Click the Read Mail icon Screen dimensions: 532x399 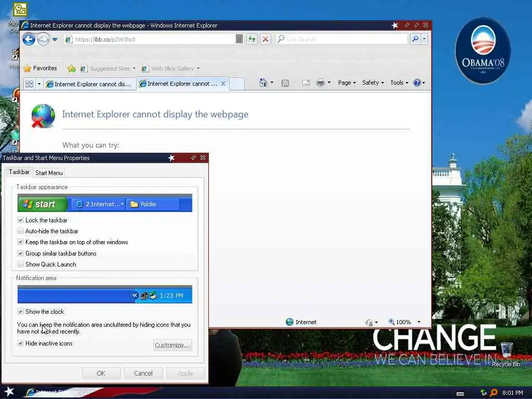coord(305,83)
